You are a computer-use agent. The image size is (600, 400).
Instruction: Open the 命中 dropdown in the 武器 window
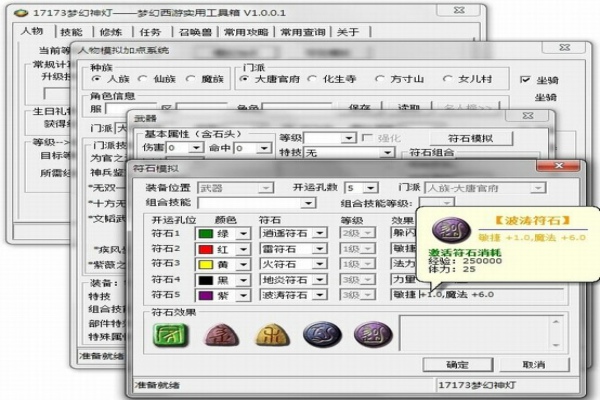pos(264,148)
